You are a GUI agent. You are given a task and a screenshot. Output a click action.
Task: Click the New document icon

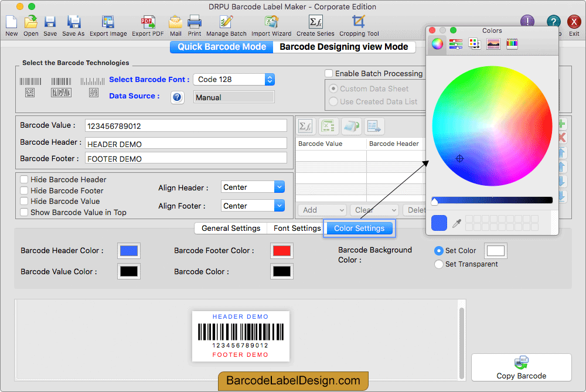pyautogui.click(x=12, y=22)
